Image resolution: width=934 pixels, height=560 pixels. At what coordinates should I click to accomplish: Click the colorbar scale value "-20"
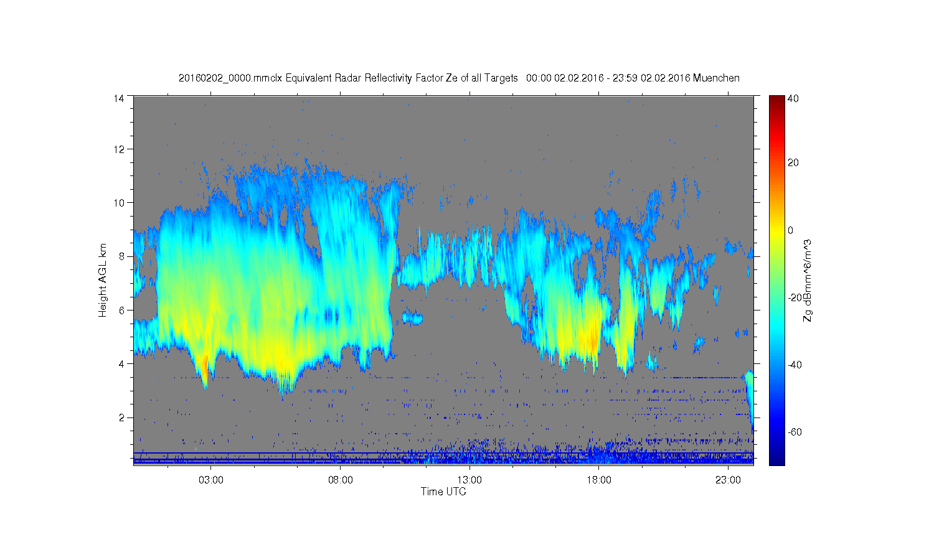click(795, 297)
